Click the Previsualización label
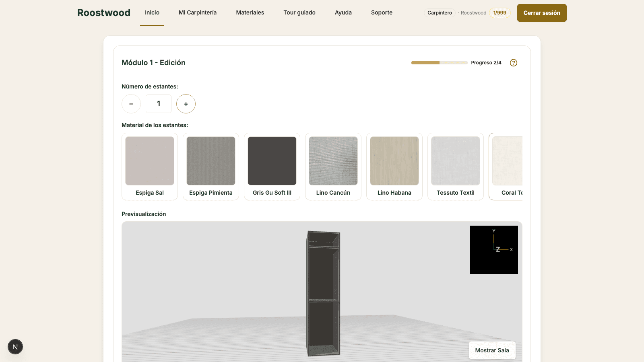Image resolution: width=644 pixels, height=362 pixels. pos(144,214)
